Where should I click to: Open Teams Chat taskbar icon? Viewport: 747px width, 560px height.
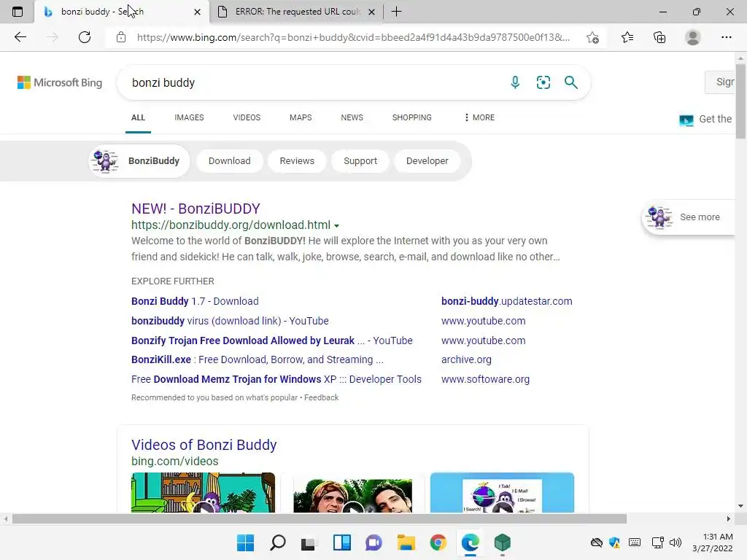tap(374, 542)
